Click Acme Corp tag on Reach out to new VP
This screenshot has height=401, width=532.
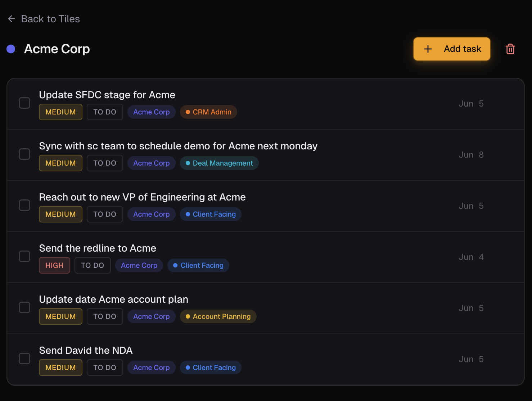pos(152,214)
